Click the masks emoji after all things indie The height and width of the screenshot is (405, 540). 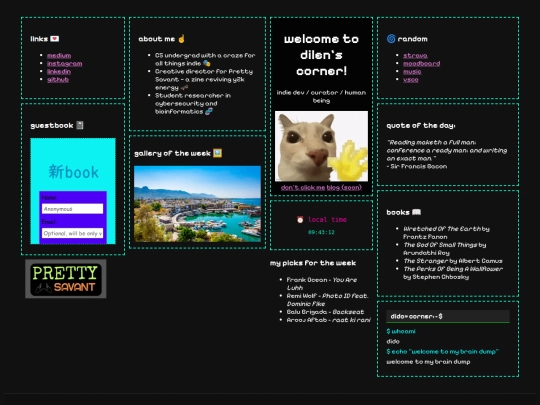tap(206, 63)
